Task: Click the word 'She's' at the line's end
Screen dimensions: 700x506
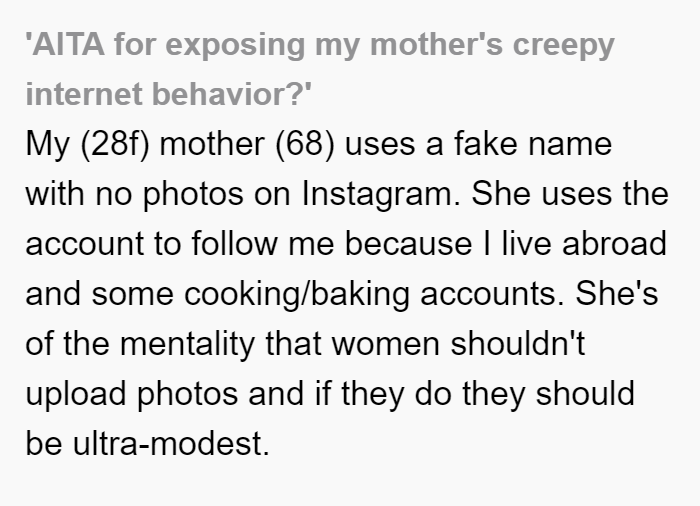Action: click(617, 293)
